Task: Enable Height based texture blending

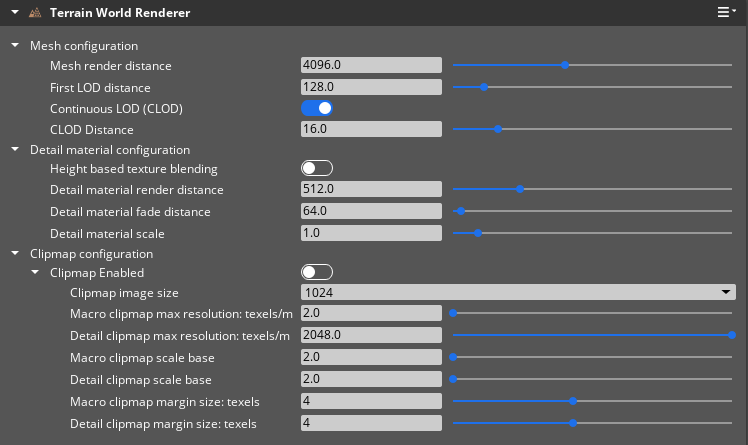Action: 317,168
